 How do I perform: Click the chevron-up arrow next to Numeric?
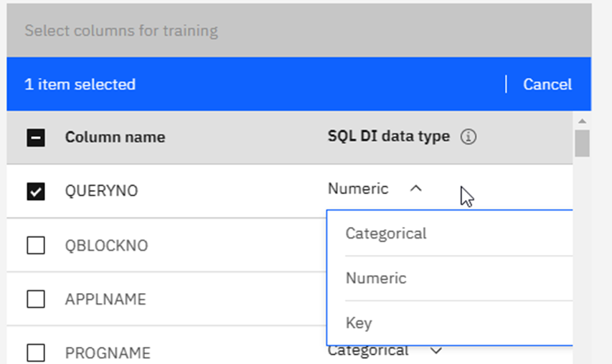[415, 189]
